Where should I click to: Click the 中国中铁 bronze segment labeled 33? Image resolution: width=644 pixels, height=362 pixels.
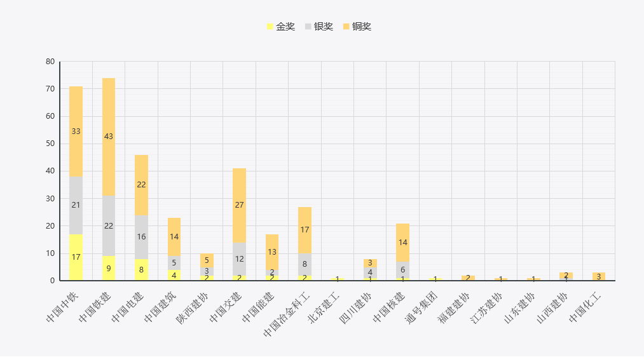[x=76, y=131]
